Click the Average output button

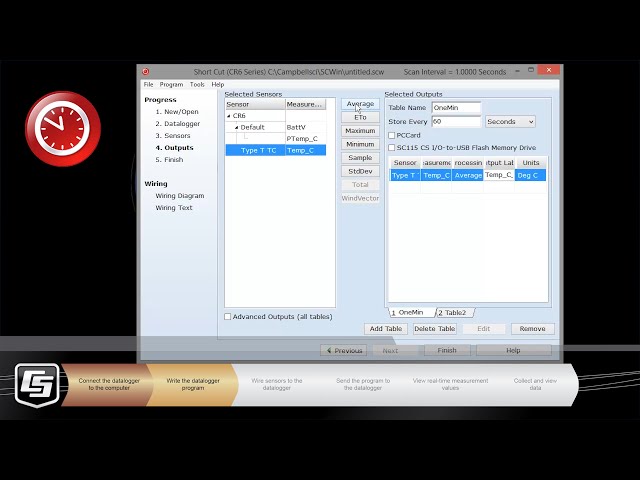point(360,104)
